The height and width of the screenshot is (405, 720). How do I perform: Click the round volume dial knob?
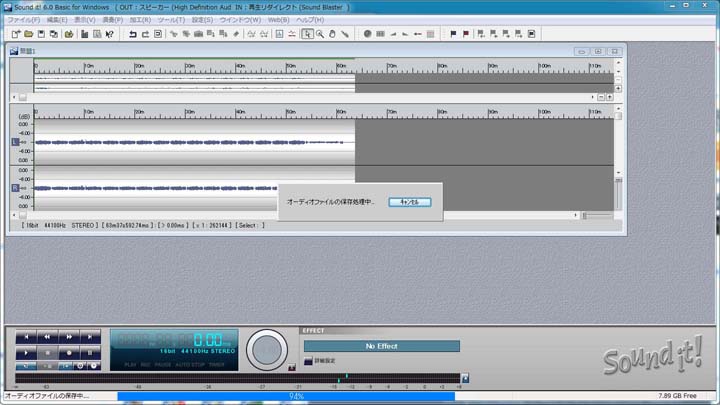click(x=266, y=349)
